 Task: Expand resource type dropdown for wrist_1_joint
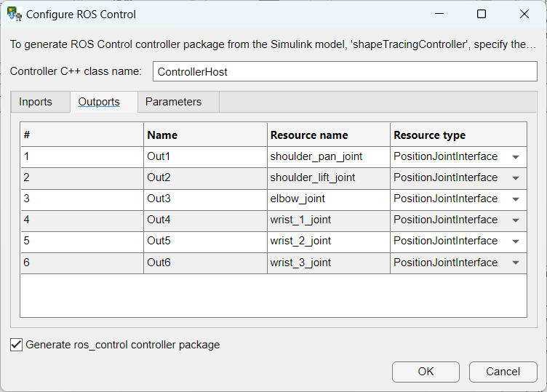click(515, 220)
